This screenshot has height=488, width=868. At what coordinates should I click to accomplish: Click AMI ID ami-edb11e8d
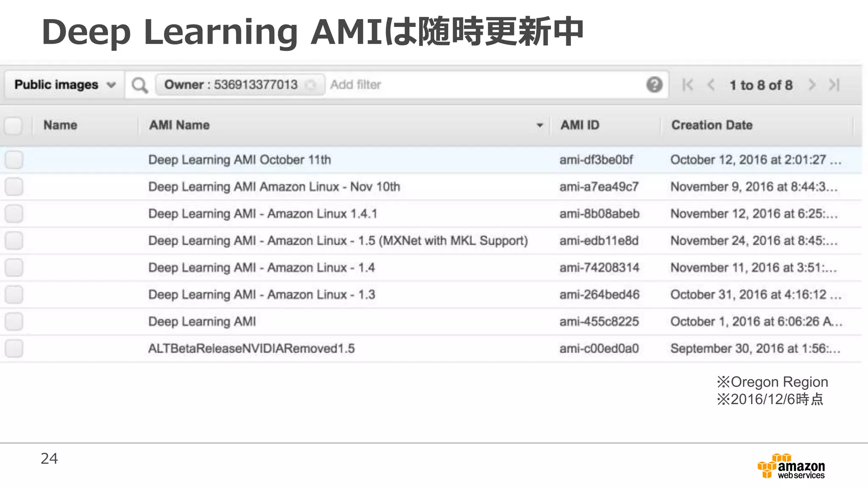(599, 241)
